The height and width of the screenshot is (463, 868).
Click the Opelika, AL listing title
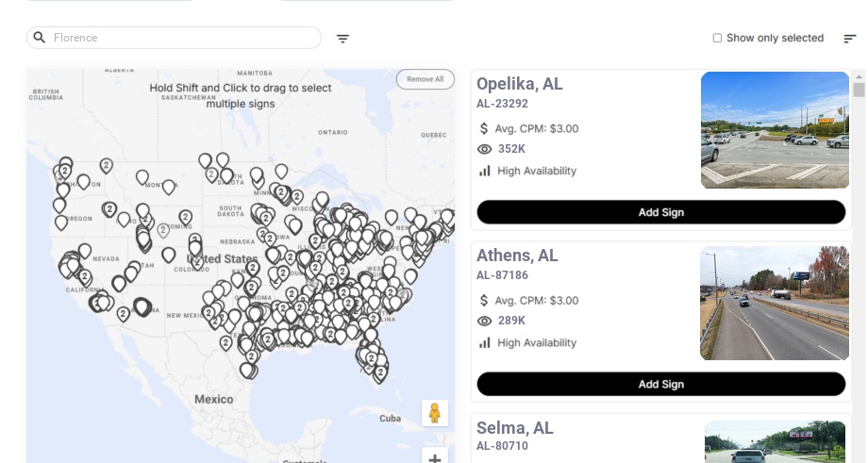pos(519,84)
